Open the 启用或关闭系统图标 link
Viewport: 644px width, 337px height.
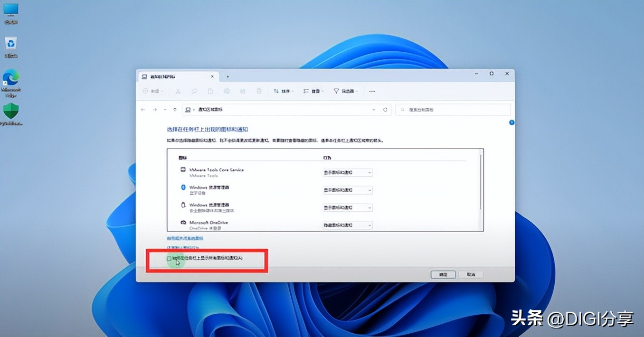coord(185,238)
